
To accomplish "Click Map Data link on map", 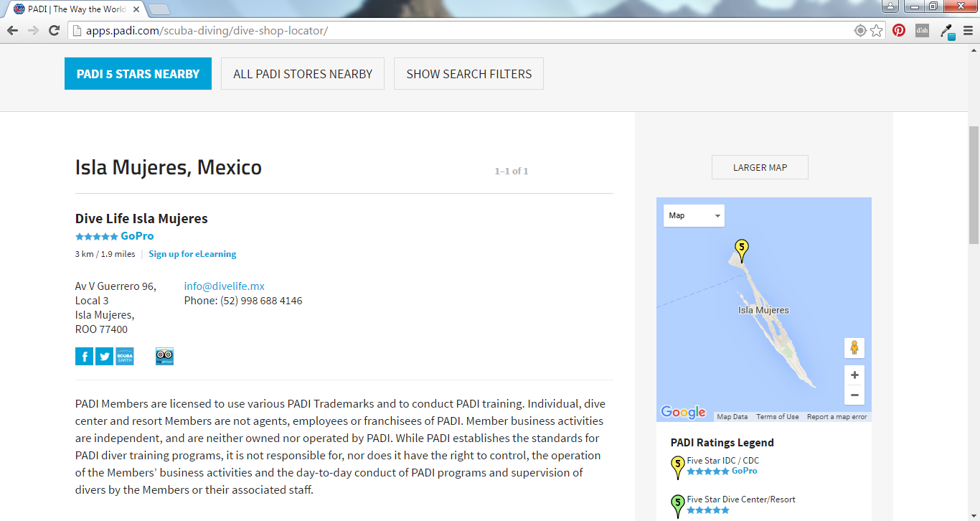I will (x=732, y=417).
